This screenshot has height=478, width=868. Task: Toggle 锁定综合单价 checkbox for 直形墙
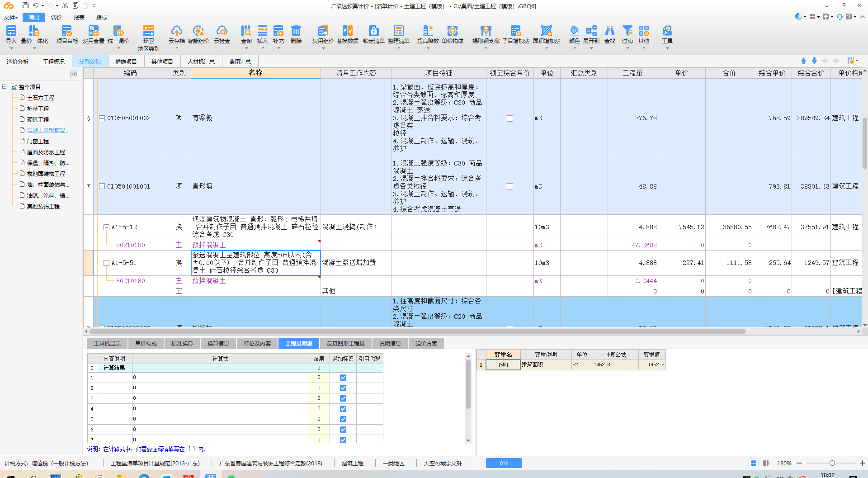click(x=509, y=186)
